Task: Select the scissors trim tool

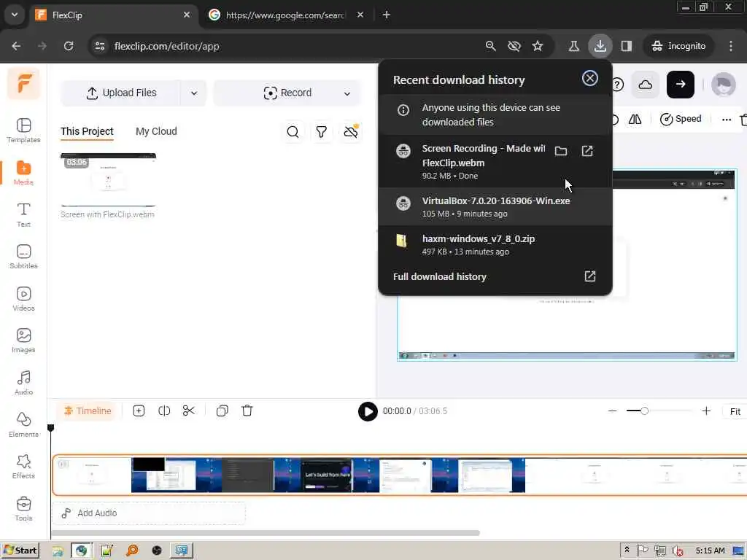Action: (189, 411)
